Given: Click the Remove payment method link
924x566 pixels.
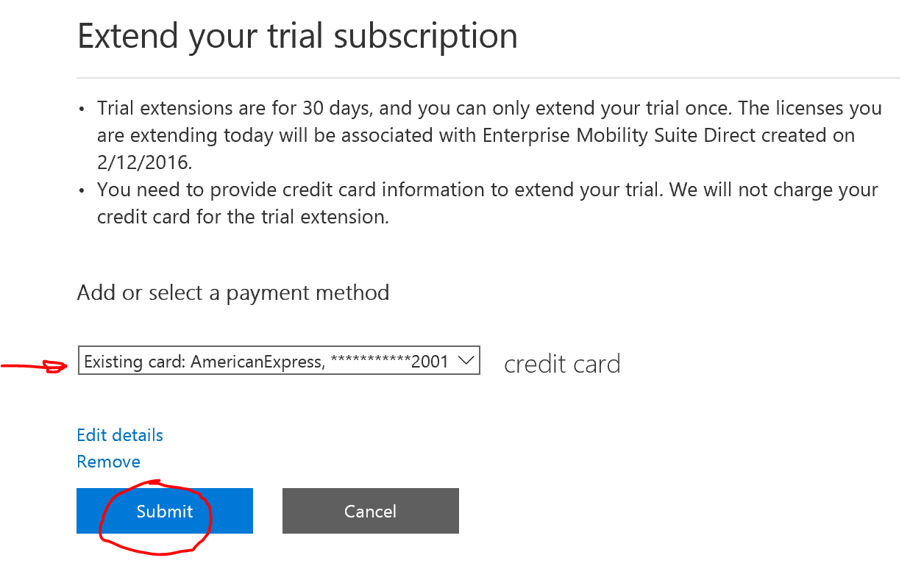Looking at the screenshot, I should tap(108, 462).
